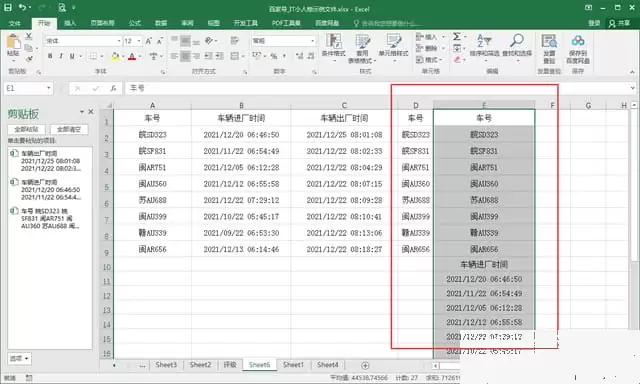Click the Find and Select magnifier icon
The width and height of the screenshot is (640, 384).
point(517,41)
